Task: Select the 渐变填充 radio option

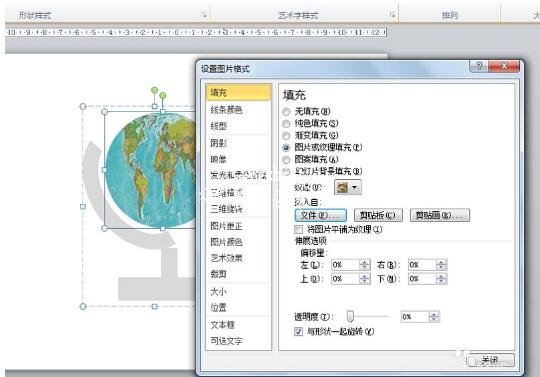Action: pos(286,135)
